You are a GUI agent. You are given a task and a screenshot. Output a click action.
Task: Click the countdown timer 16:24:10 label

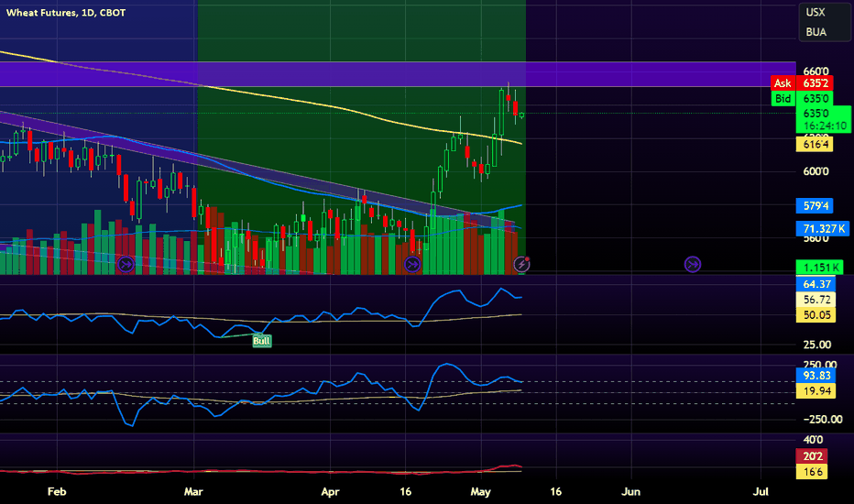point(824,126)
